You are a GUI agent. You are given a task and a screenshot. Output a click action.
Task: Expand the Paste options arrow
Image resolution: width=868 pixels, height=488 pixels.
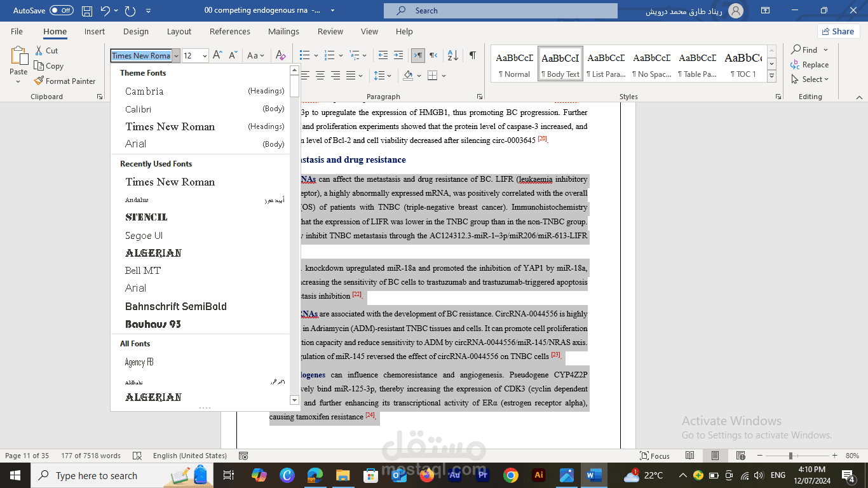pyautogui.click(x=18, y=81)
